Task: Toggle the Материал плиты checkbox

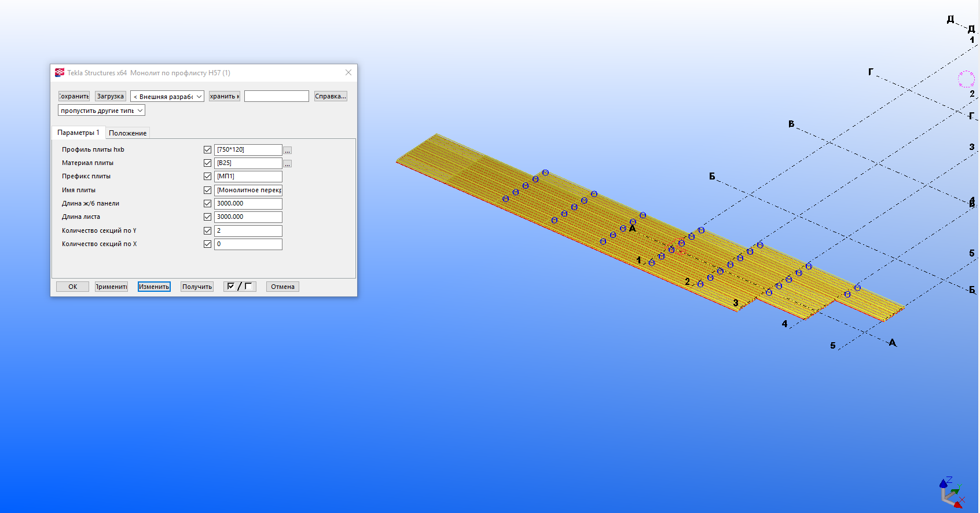Action: point(207,163)
